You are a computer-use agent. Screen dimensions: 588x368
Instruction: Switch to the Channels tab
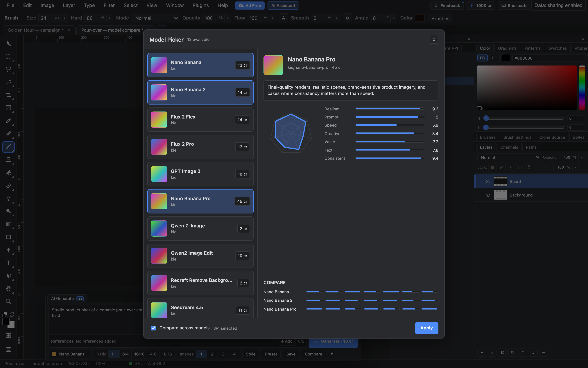point(509,147)
